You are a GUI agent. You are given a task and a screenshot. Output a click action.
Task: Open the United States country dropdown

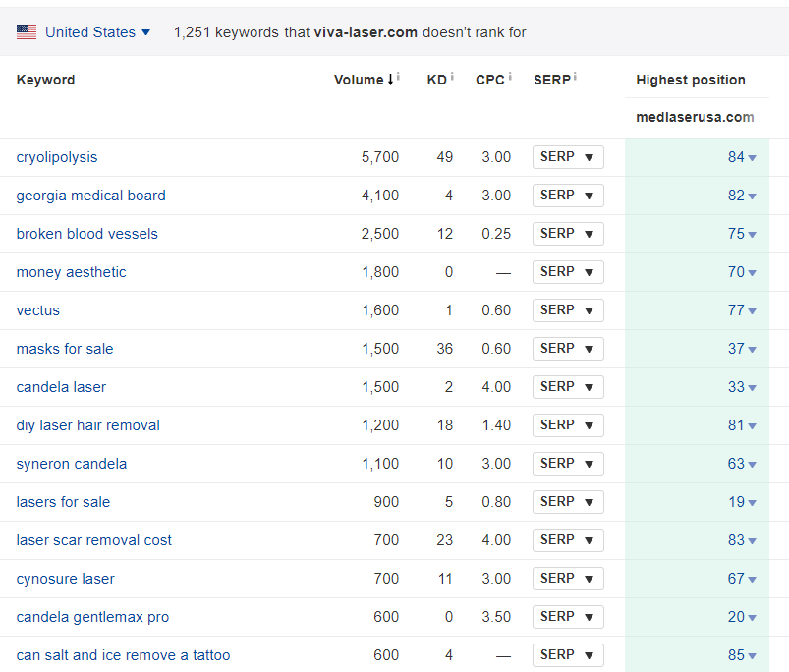tap(97, 32)
